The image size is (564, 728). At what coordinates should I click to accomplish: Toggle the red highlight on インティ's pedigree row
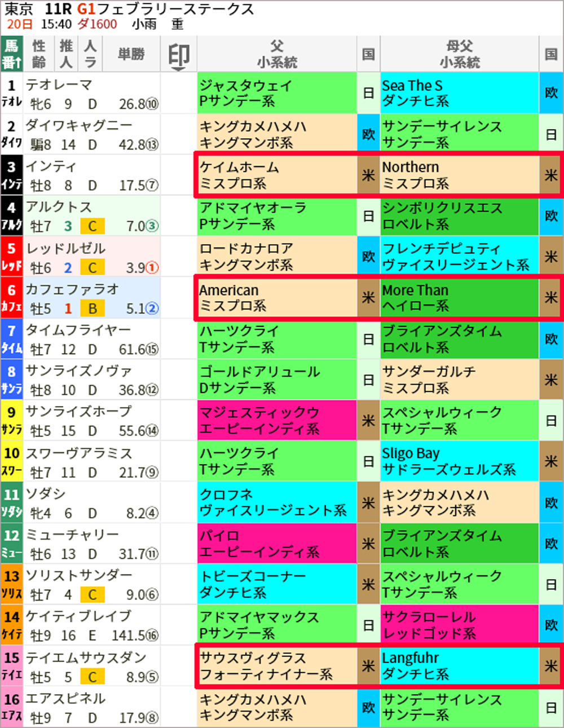(x=378, y=174)
